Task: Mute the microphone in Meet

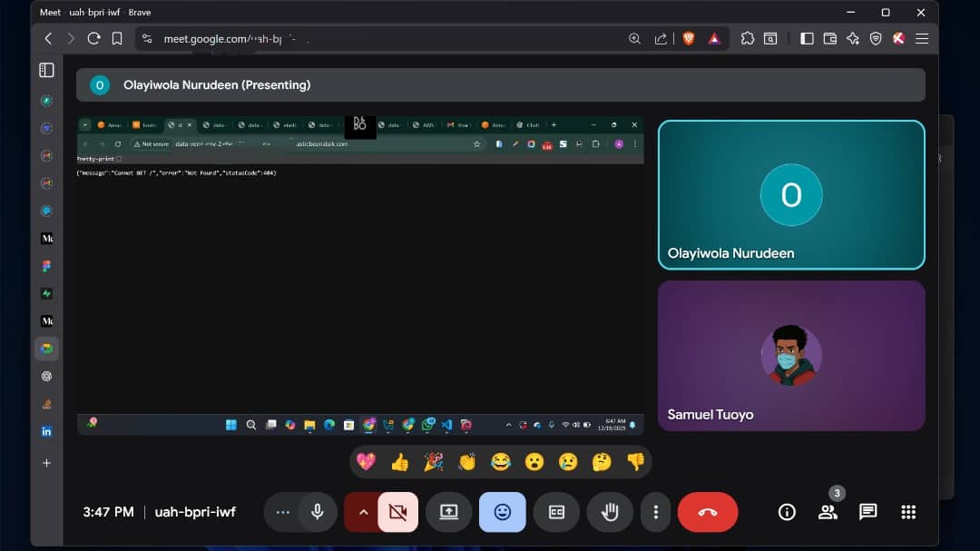Action: (x=318, y=512)
